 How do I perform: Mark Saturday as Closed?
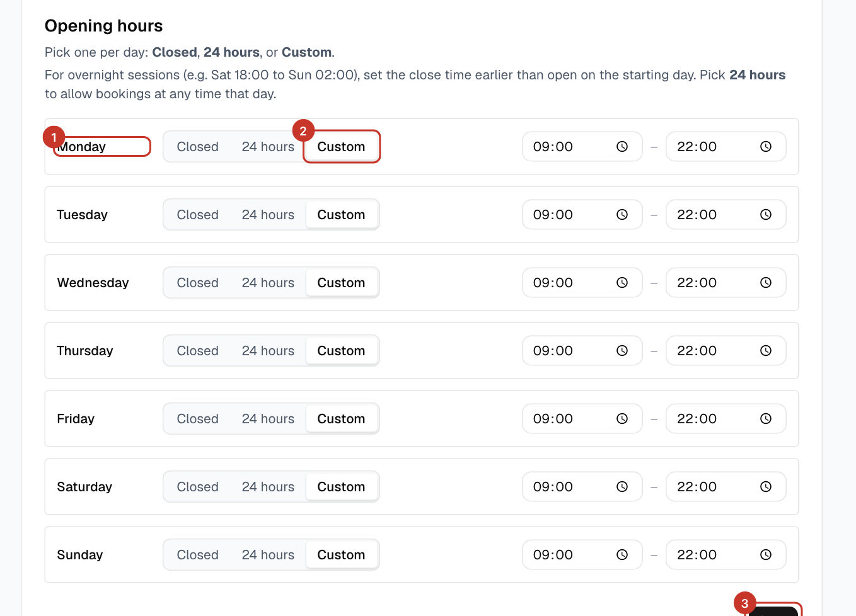click(198, 487)
